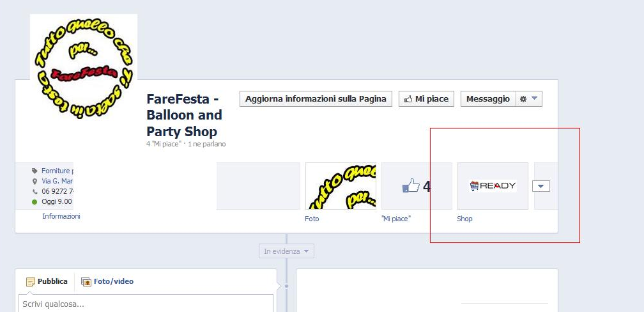Click the page title FareFesta - Balloon and Party Shop
The height and width of the screenshot is (312, 644).
[185, 114]
